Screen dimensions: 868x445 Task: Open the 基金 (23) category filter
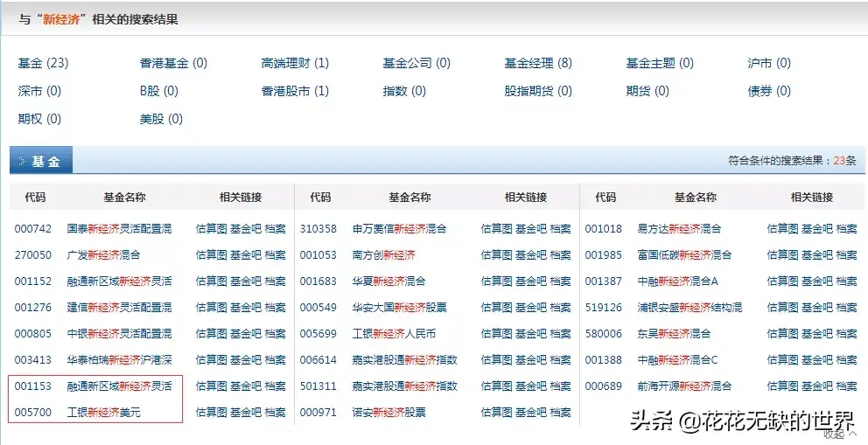point(43,63)
